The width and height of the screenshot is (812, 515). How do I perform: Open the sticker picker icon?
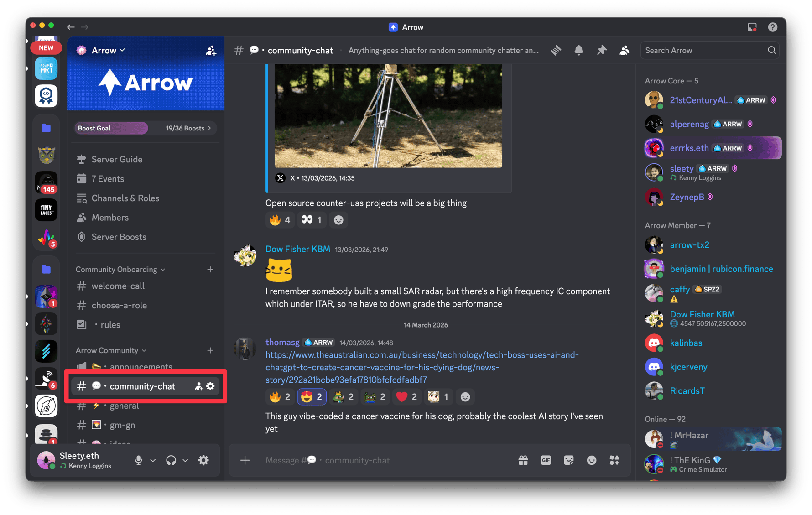(x=569, y=460)
